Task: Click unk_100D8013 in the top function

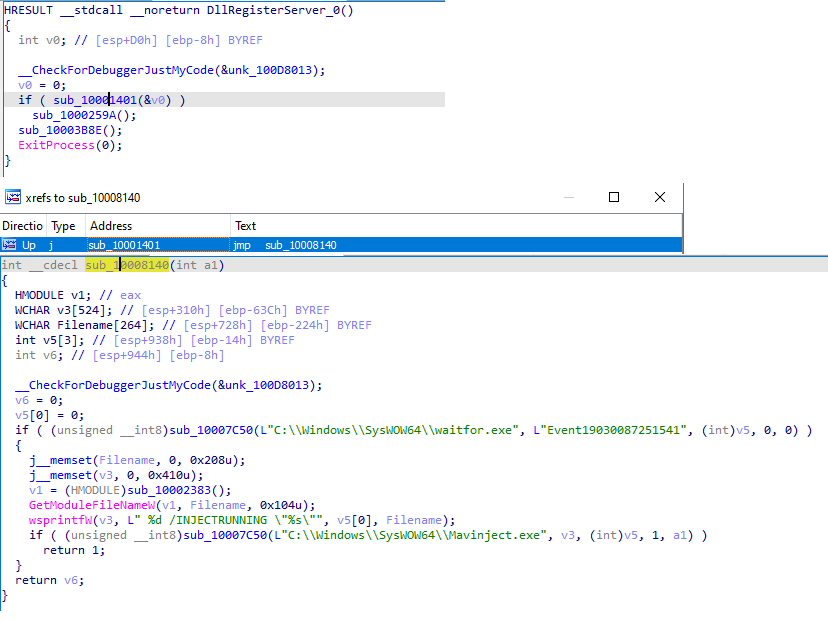Action: pyautogui.click(x=270, y=70)
